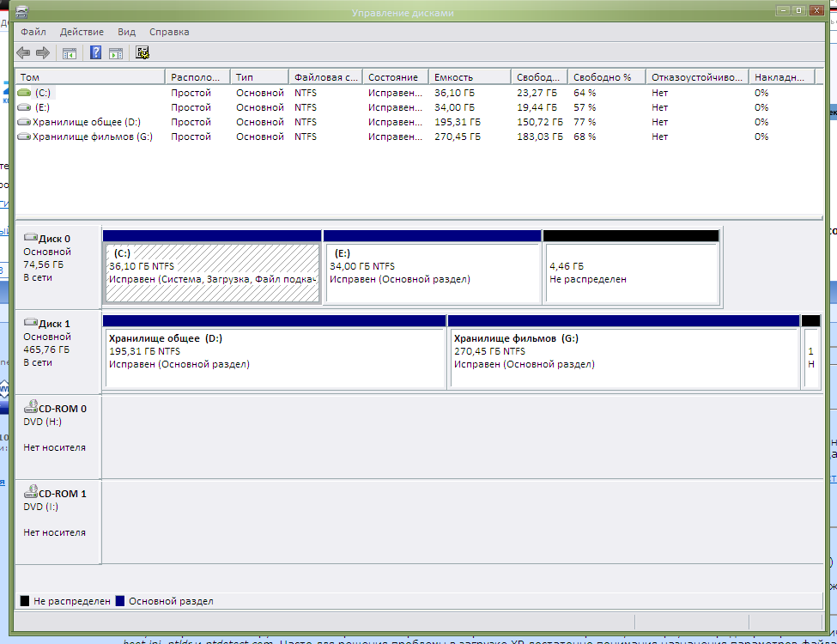Click the Forward arrow in the toolbar
Image resolution: width=837 pixels, height=644 pixels.
coord(42,53)
